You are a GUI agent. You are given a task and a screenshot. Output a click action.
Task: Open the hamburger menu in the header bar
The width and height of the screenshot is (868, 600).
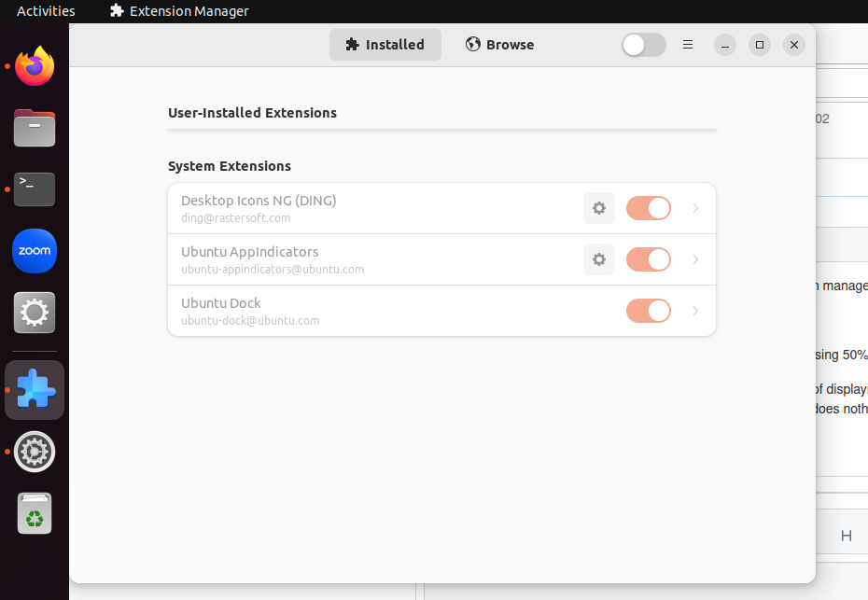tap(688, 44)
